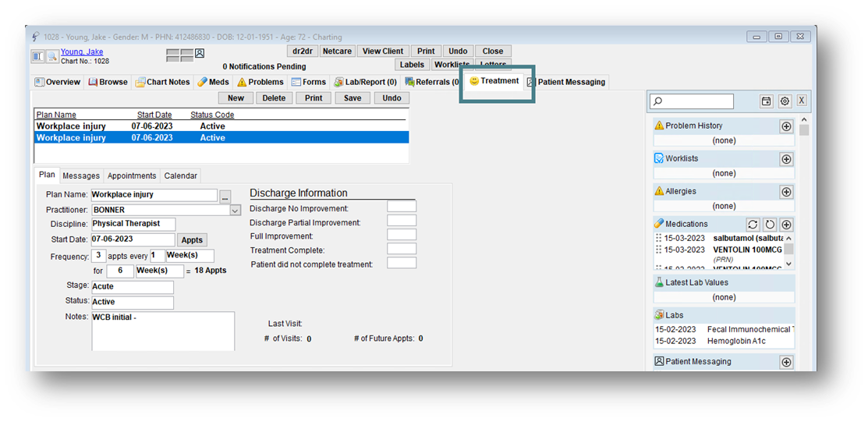868x422 pixels.
Task: Add a new Allergies entry with plus icon
Action: point(786,192)
